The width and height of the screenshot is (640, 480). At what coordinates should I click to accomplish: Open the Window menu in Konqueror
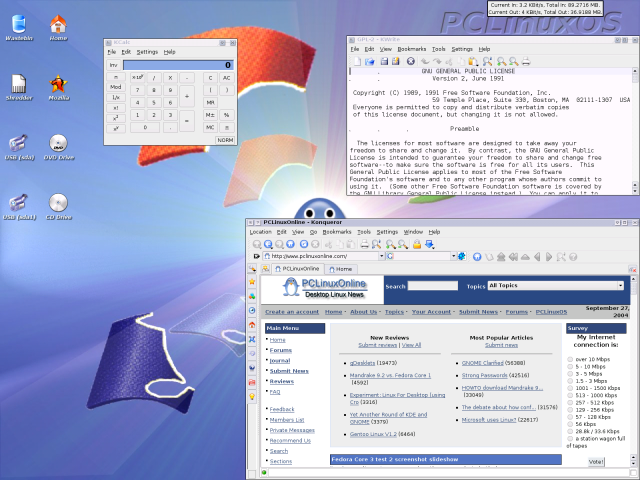[413, 232]
